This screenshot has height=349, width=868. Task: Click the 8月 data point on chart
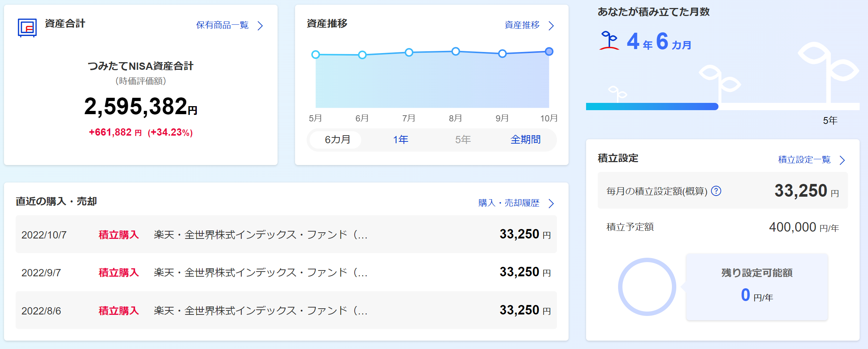click(455, 52)
